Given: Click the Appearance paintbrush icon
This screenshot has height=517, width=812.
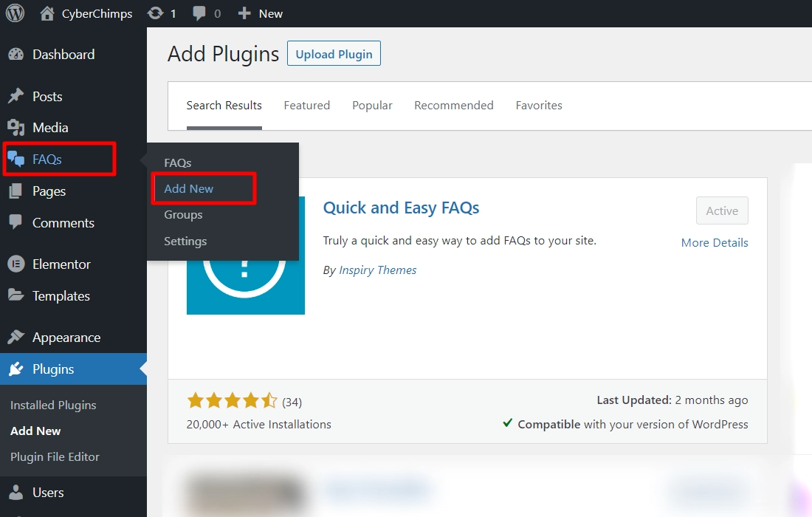Looking at the screenshot, I should 16,338.
